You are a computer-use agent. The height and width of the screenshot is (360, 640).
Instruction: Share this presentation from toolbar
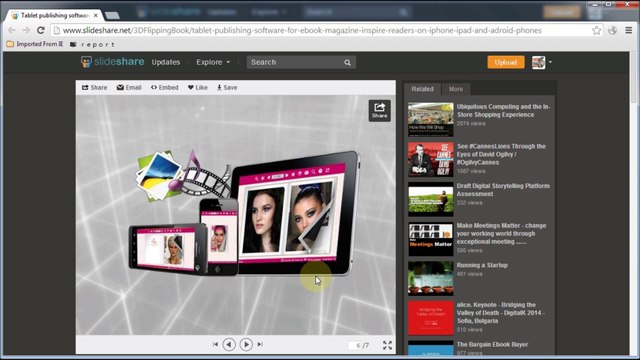click(x=94, y=87)
